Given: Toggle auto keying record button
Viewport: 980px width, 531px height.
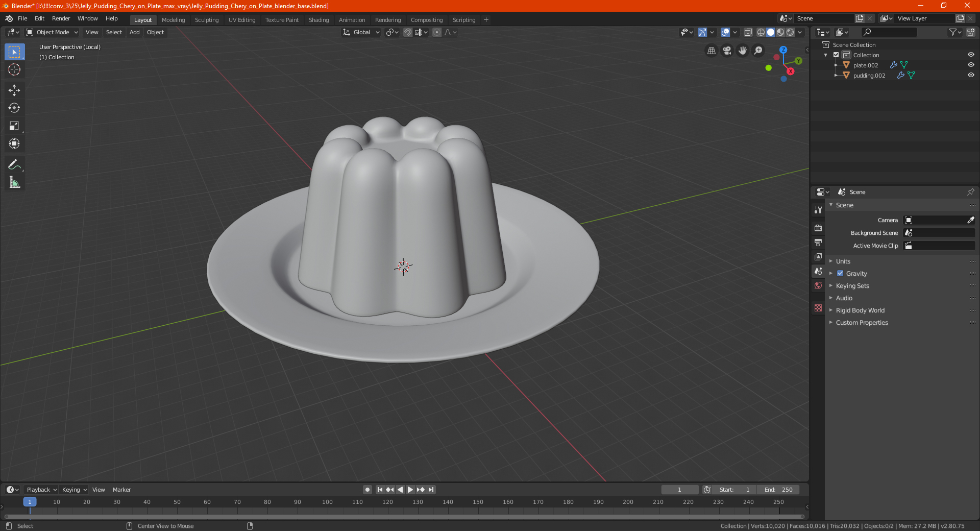Looking at the screenshot, I should (x=367, y=490).
